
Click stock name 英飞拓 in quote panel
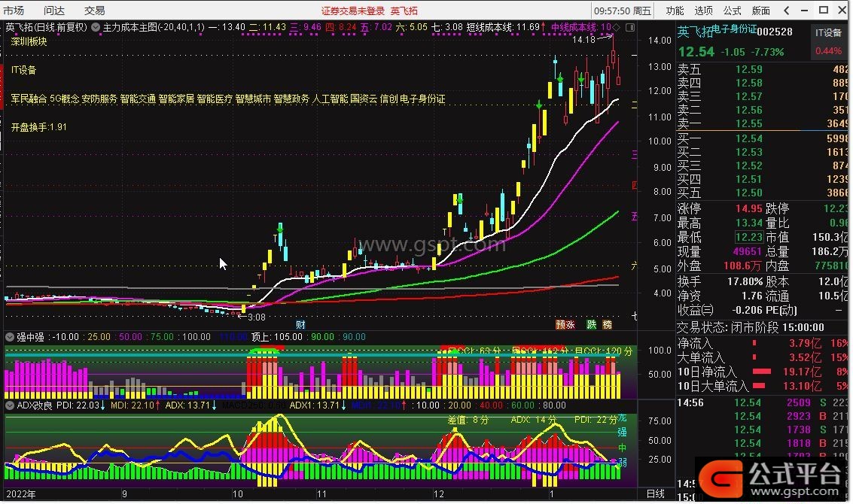(x=695, y=32)
